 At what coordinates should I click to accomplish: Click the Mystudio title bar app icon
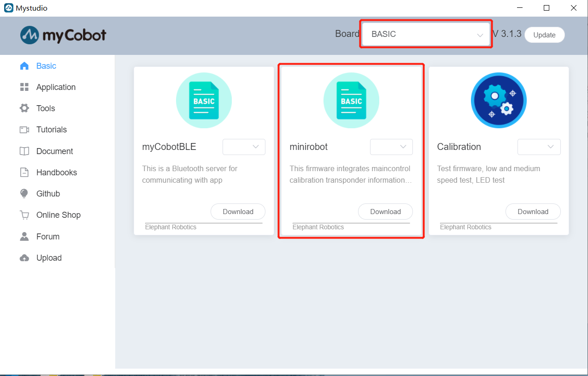[8, 8]
